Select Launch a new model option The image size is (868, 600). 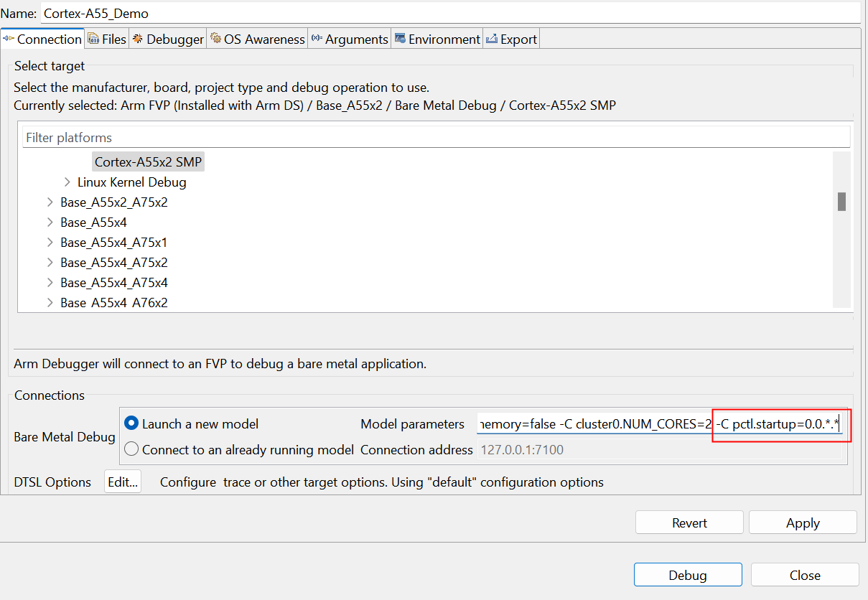[x=131, y=423]
